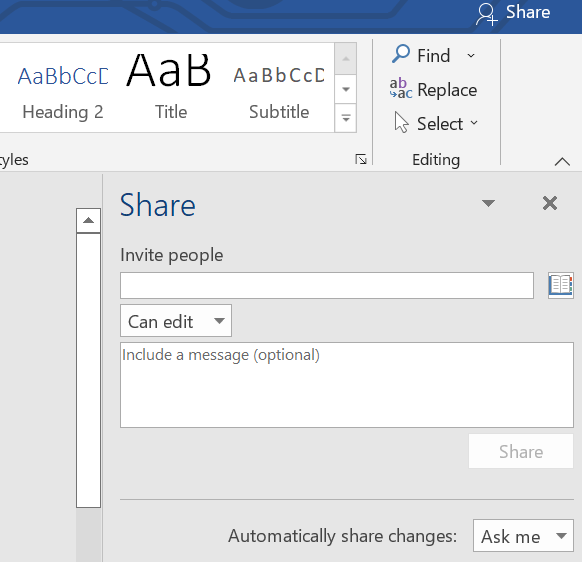This screenshot has width=582, height=562.
Task: Collapse the ribbon with the caret icon
Action: pos(562,162)
